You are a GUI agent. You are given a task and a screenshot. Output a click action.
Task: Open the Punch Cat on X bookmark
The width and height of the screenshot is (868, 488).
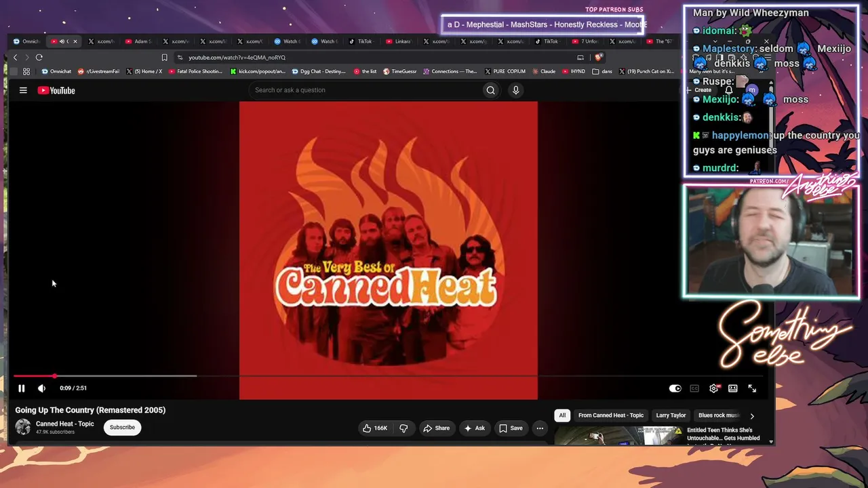coord(647,71)
